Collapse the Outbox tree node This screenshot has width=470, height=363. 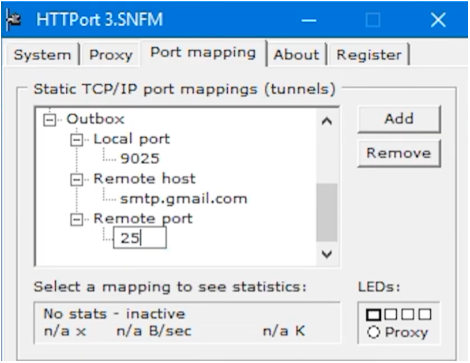point(49,120)
